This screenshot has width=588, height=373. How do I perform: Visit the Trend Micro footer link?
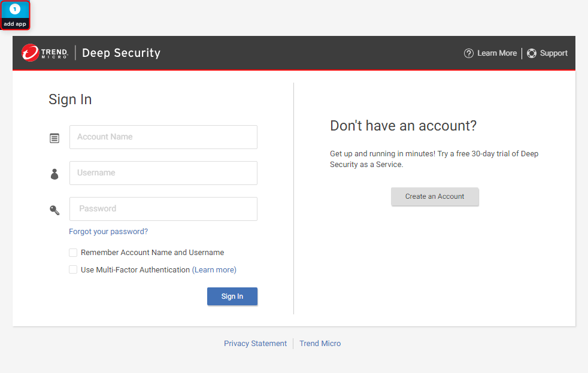(x=320, y=344)
